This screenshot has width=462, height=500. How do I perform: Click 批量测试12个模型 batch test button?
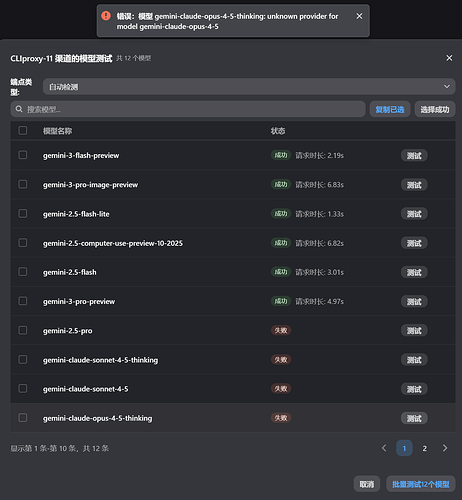pyautogui.click(x=421, y=484)
